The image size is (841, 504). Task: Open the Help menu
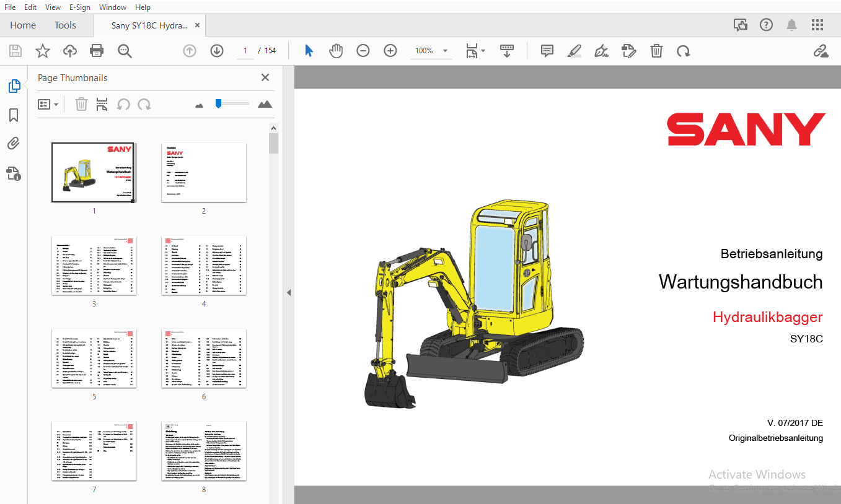pyautogui.click(x=143, y=7)
